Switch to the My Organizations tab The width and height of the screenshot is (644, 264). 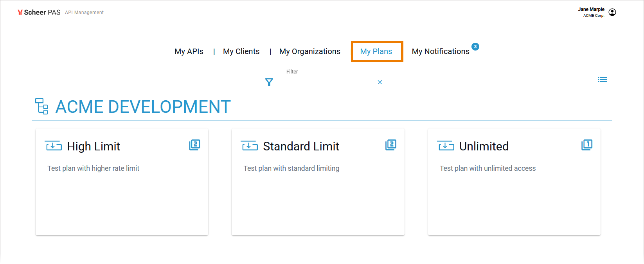click(x=309, y=51)
